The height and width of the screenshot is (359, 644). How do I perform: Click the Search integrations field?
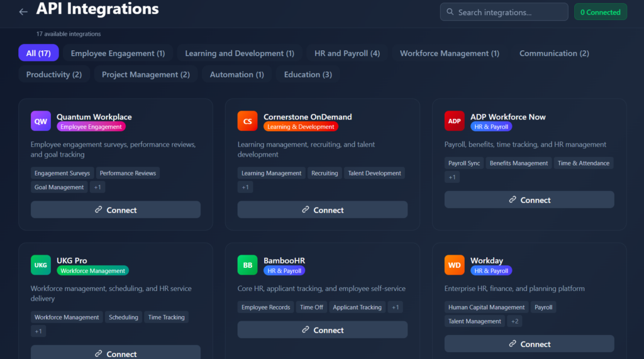(x=504, y=12)
